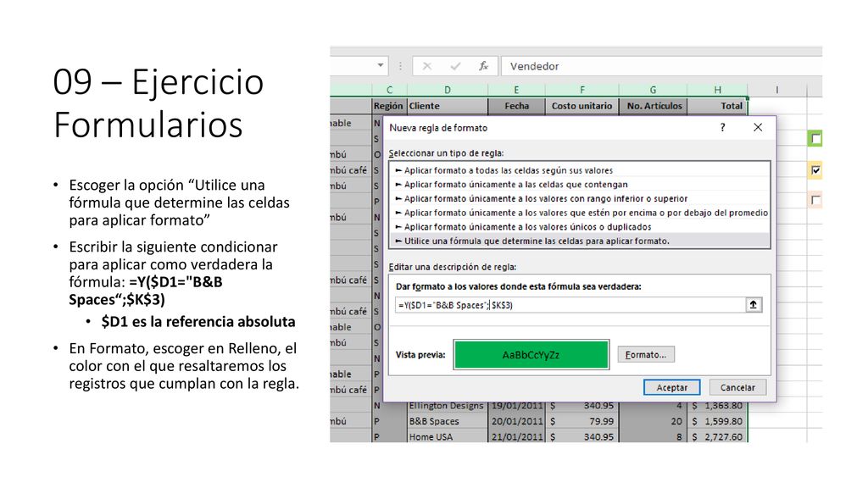Toggle the green-bordered unchecked checkbox
The image size is (868, 488).
(x=815, y=138)
